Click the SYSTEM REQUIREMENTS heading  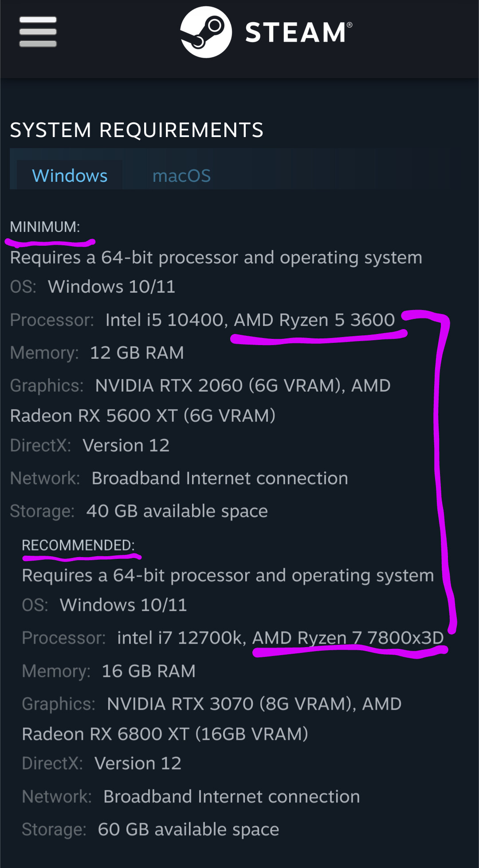tap(137, 130)
